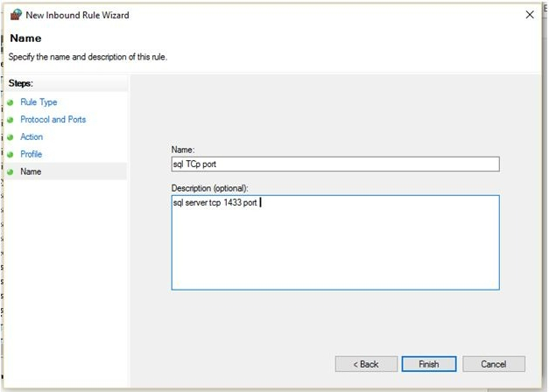549x392 pixels.
Task: Click the New Inbound Rule Wizard title bar text
Action: point(77,15)
